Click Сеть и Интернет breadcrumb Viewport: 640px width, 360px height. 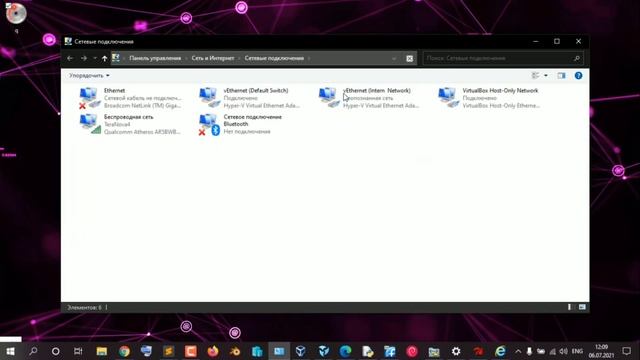(x=213, y=58)
